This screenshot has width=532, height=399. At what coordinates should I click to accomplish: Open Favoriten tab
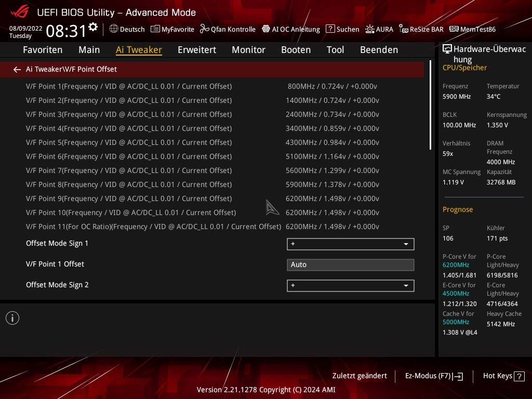(43, 50)
